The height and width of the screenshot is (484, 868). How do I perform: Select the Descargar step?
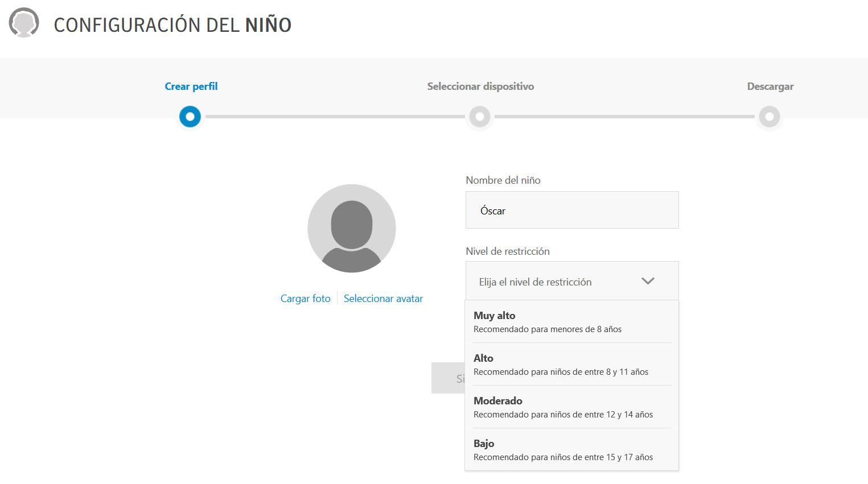770,86
